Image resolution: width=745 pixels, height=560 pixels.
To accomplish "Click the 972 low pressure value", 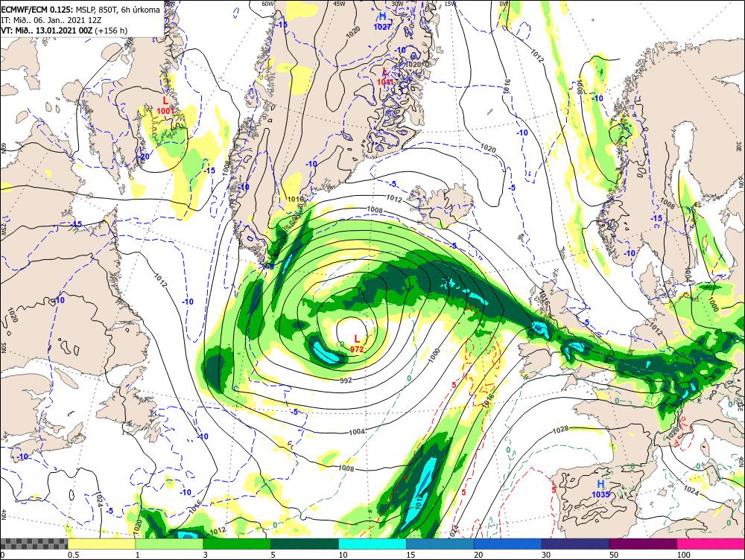I will [x=357, y=349].
